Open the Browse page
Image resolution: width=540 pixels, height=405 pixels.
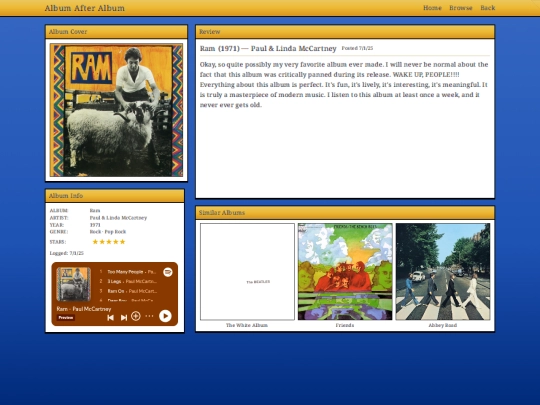(x=461, y=8)
